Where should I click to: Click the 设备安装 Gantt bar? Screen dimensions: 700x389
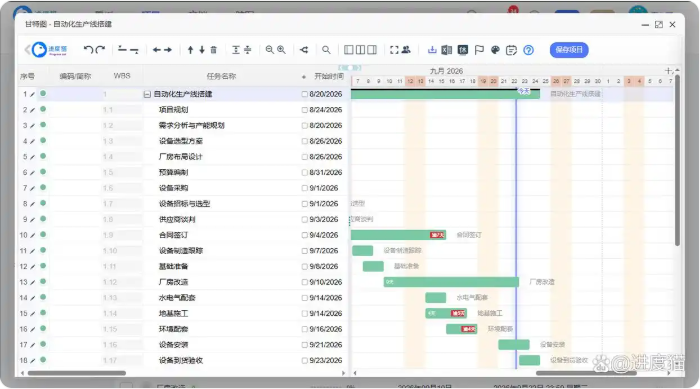pos(514,345)
